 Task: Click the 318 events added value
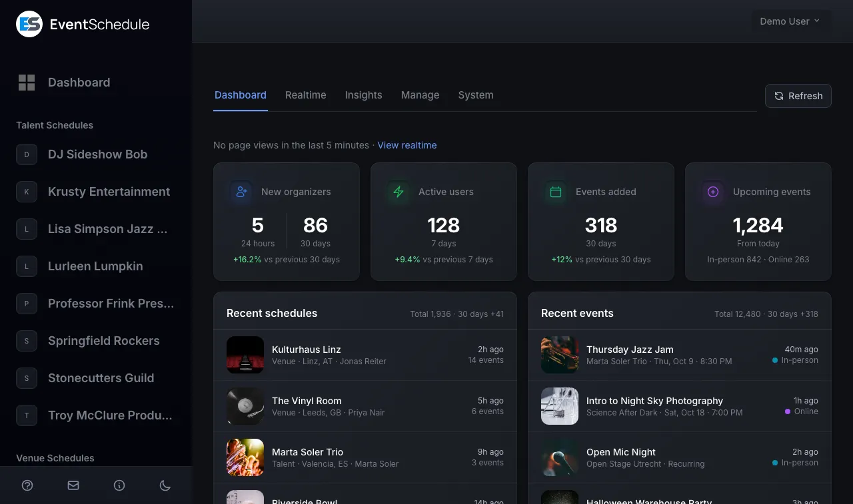point(601,225)
